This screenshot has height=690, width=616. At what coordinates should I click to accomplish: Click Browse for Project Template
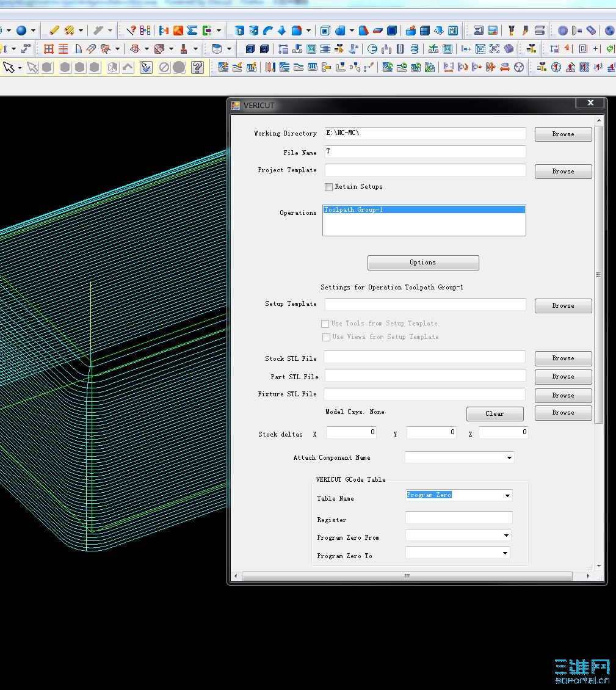tap(563, 172)
